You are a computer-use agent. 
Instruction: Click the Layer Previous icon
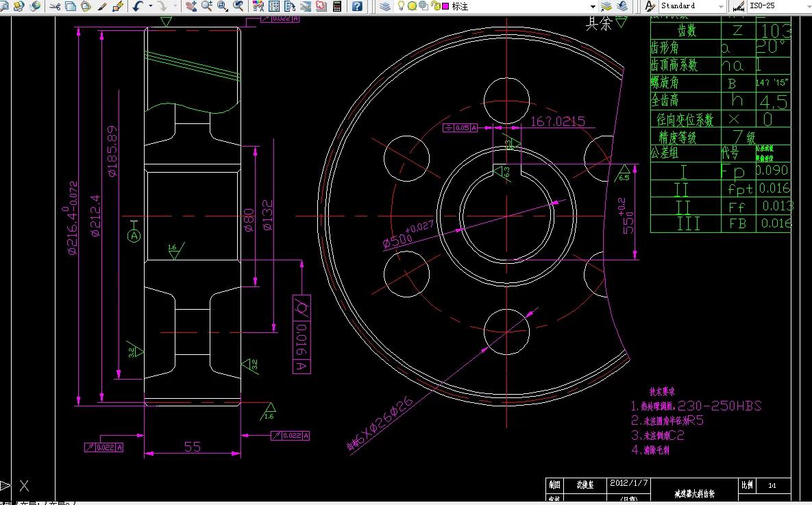622,6
